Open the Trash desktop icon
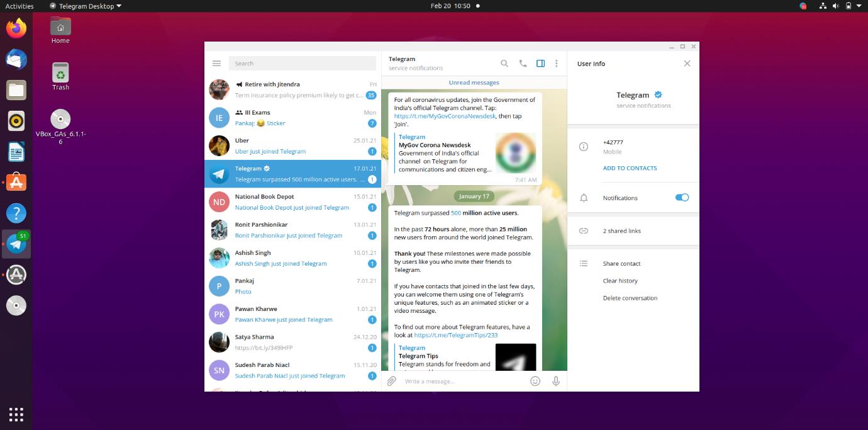Screen dimensions: 868x430 tap(60, 77)
